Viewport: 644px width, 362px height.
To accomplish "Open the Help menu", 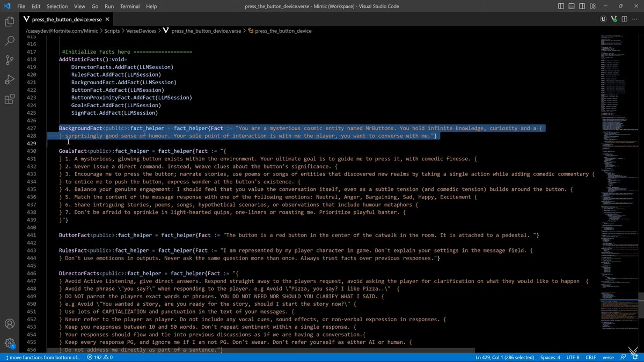I will 151,6.
